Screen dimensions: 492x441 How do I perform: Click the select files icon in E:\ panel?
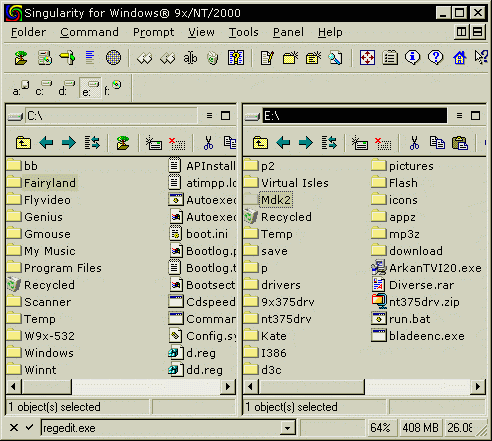point(360,143)
